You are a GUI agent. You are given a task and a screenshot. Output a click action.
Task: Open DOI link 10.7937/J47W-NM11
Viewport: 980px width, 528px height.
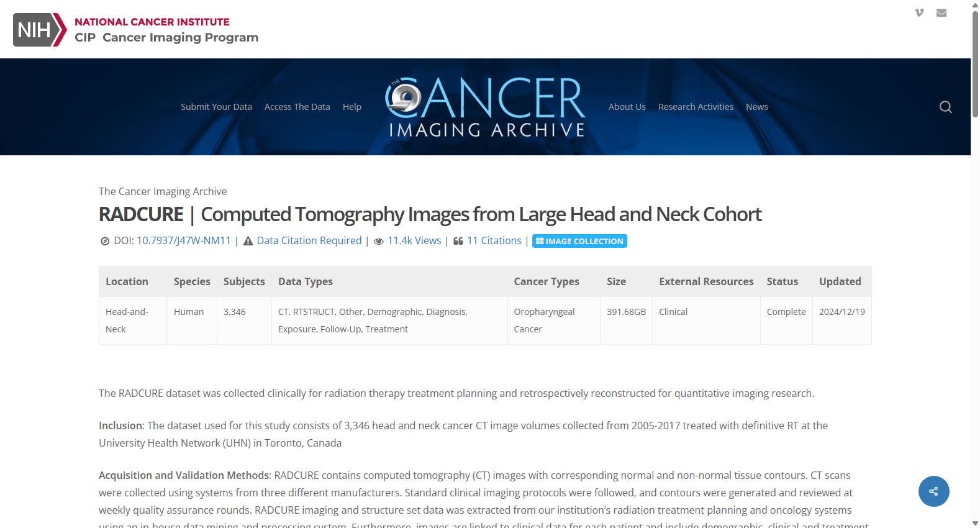[184, 240]
